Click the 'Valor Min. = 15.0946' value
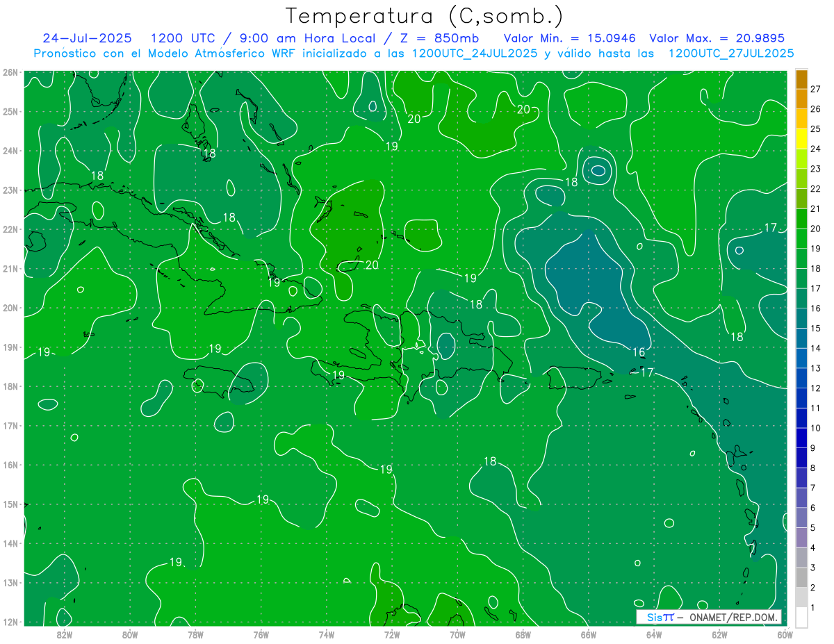This screenshot has width=834, height=644. (569, 38)
